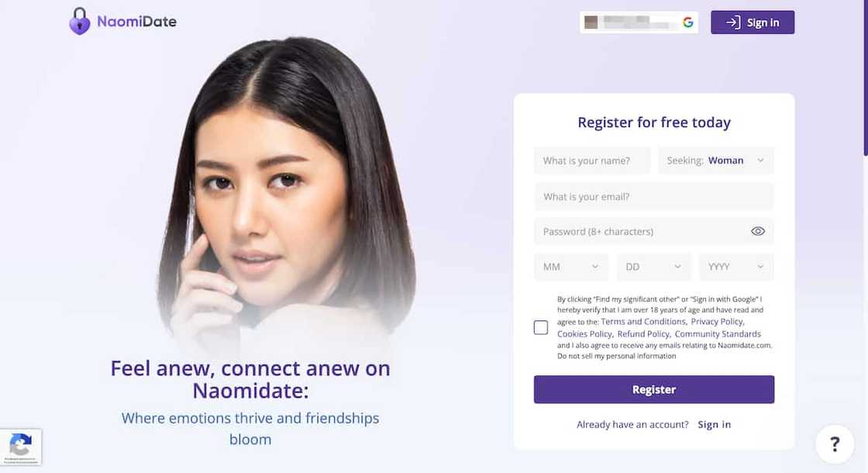Viewport: 868px width, 473px height.
Task: Expand the YYYY year dropdown
Action: pos(736,267)
